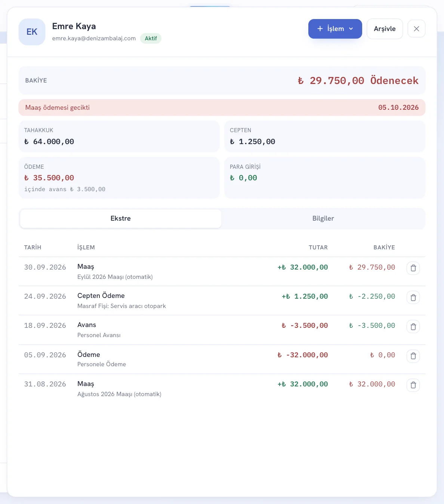Switch to the Ekstre tab

(121, 218)
